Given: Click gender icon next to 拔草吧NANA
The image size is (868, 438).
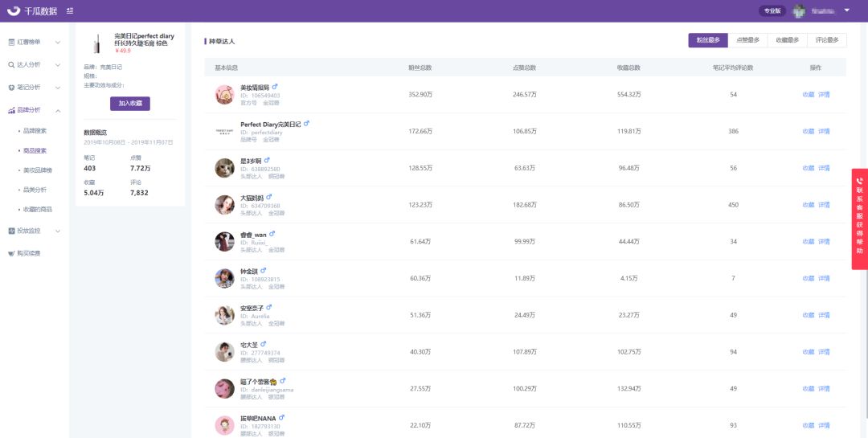Looking at the screenshot, I should click(281, 417).
